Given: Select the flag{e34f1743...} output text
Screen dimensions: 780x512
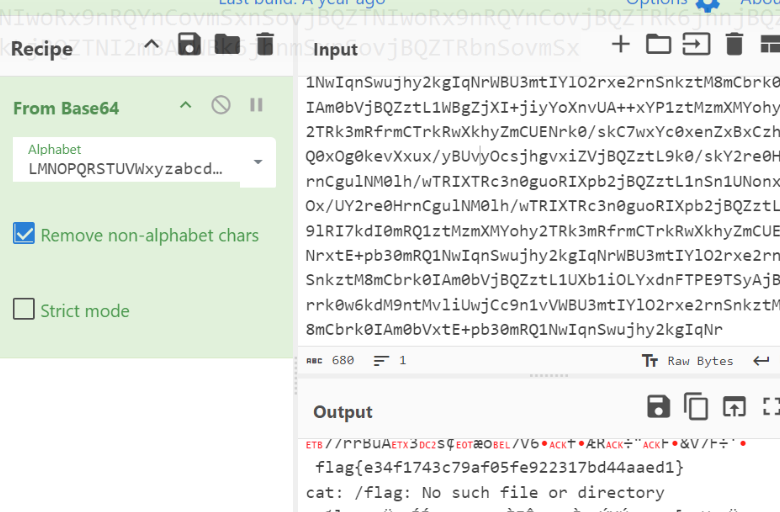Looking at the screenshot, I should (x=499, y=467).
